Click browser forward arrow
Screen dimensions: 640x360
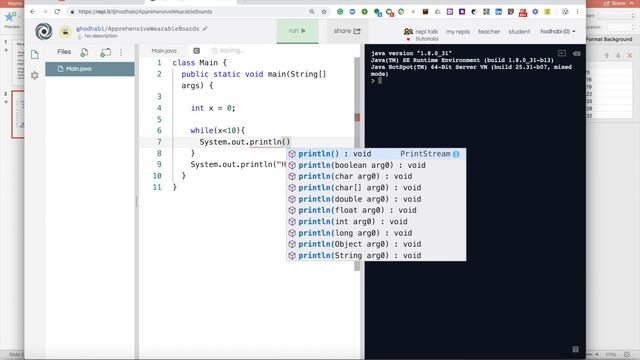point(45,12)
